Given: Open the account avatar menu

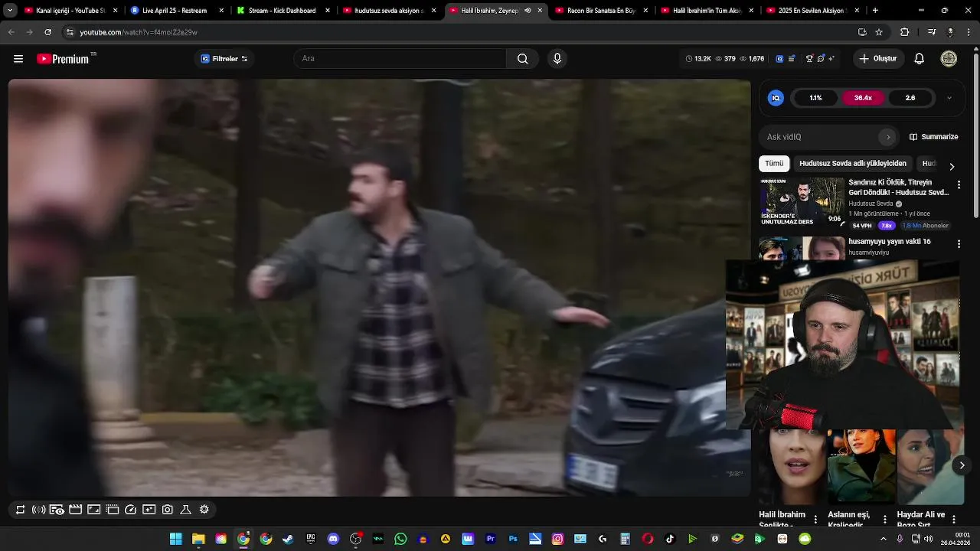Looking at the screenshot, I should point(949,59).
